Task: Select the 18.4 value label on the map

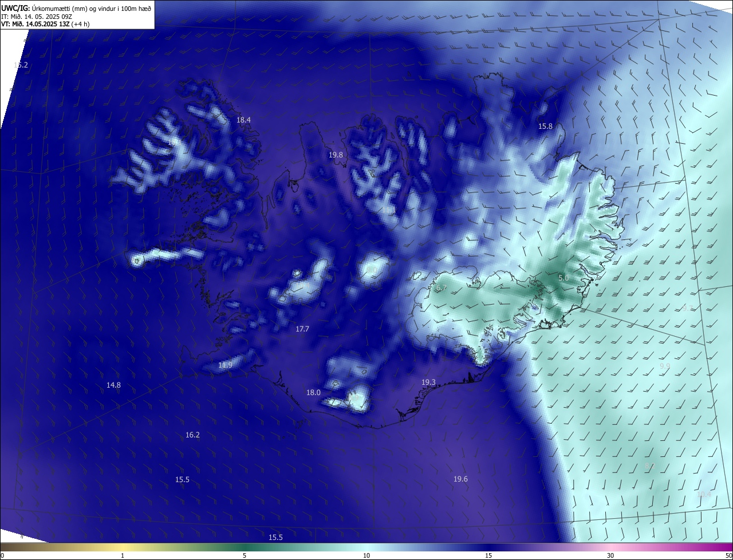Action: pos(243,120)
